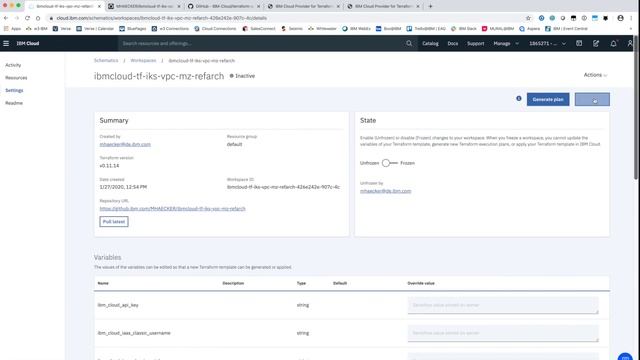Expand the Actions dropdown menu

[x=596, y=75]
